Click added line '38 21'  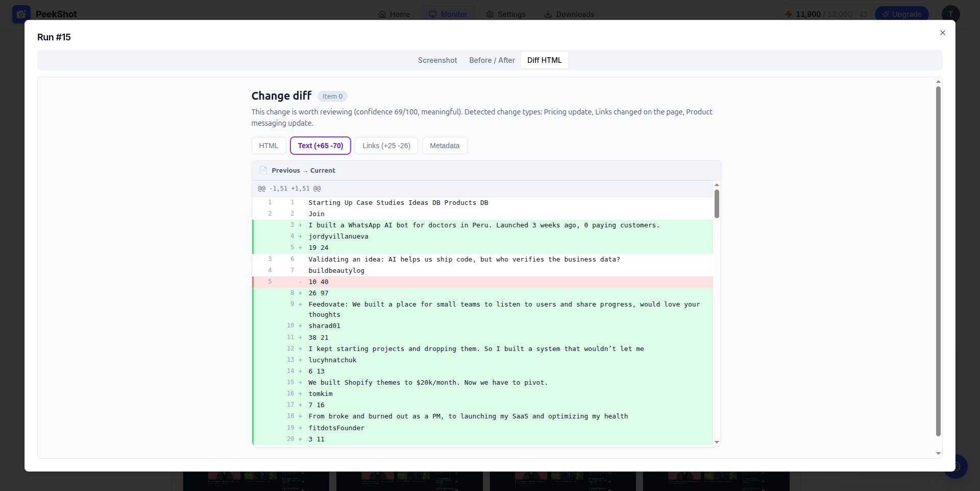coord(482,338)
